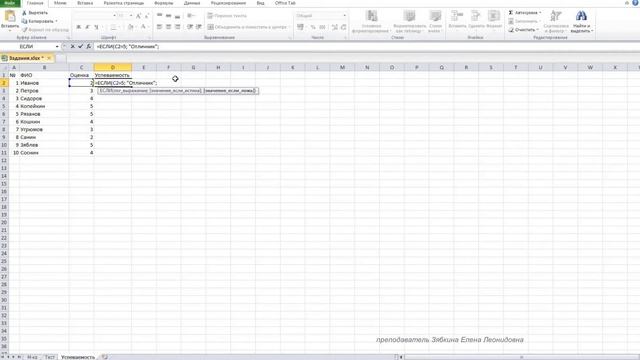Align text left in cell
This screenshot has width=640, height=360.
160,27
